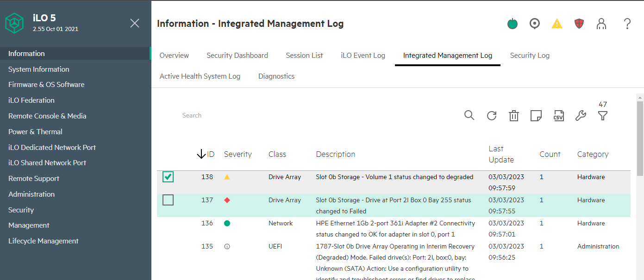The width and height of the screenshot is (644, 280).
Task: Clear the log using the trash icon
Action: [513, 116]
